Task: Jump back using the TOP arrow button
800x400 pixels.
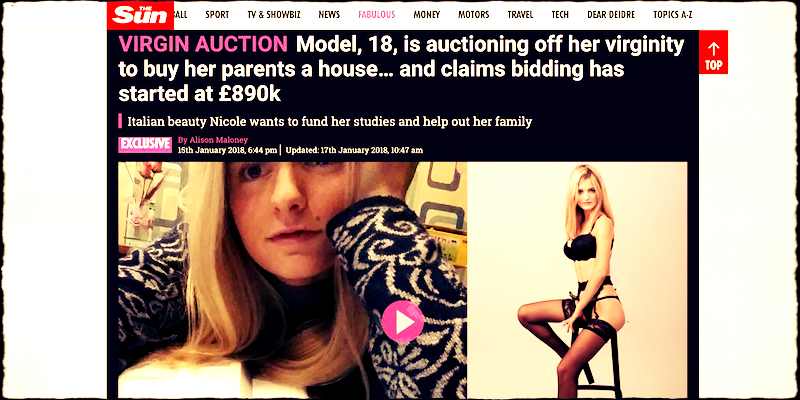Action: [713, 52]
